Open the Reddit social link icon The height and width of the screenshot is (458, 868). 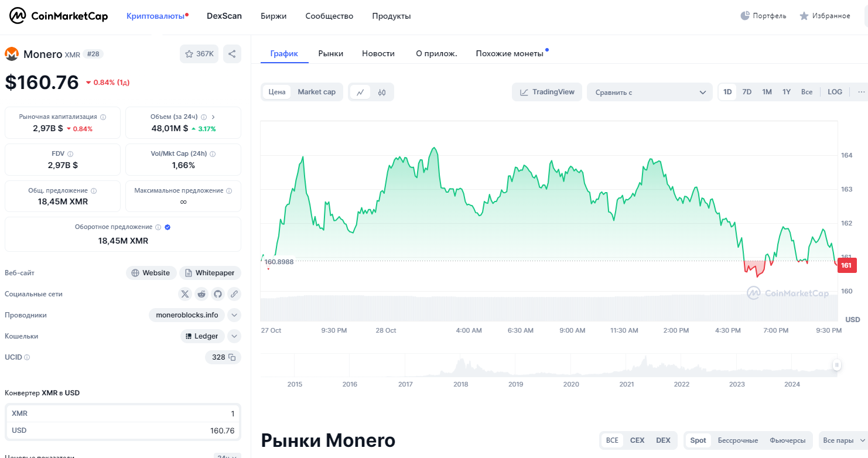(201, 294)
